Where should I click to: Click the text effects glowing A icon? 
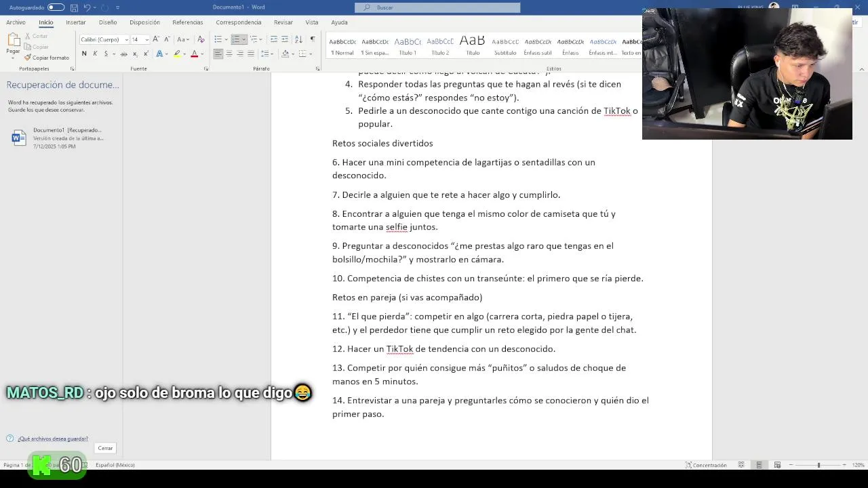point(160,54)
